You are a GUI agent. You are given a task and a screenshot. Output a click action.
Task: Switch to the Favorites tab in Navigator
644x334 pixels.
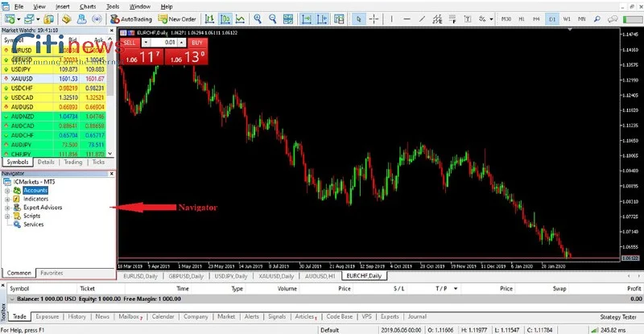(x=52, y=273)
